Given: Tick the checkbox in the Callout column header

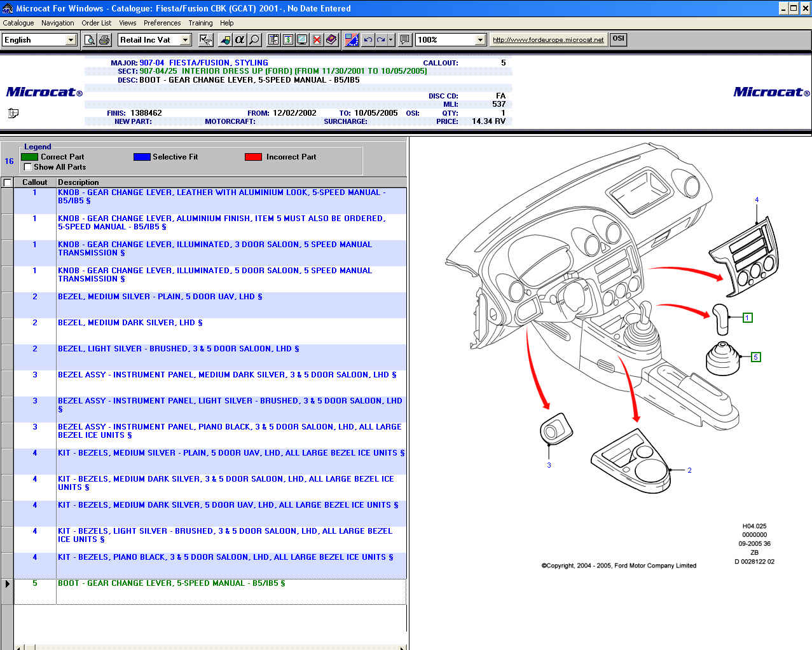Looking at the screenshot, I should [8, 183].
